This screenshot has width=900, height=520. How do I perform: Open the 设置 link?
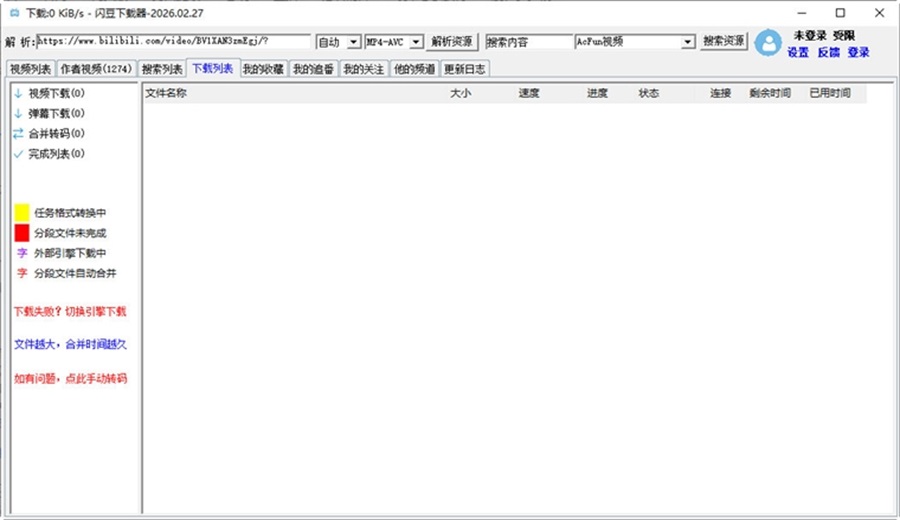click(x=798, y=52)
